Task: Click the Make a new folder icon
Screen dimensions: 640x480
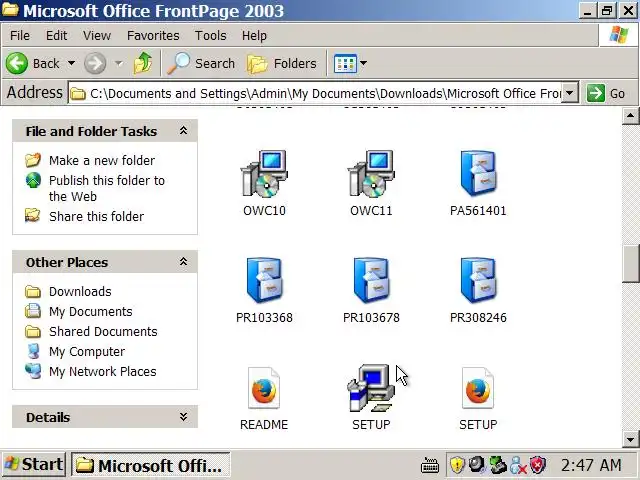Action: pyautogui.click(x=33, y=160)
